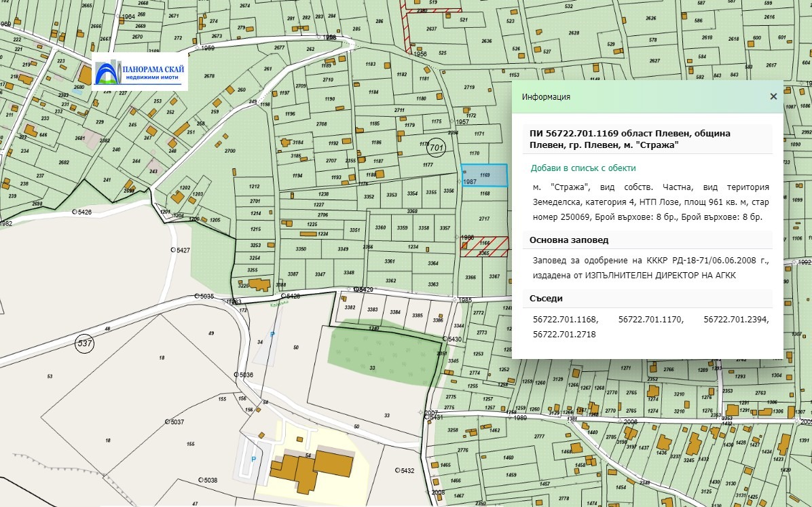Screen dimensions: 812x507
Task: Select the highlighted blue parcel 1169
Action: point(484,175)
